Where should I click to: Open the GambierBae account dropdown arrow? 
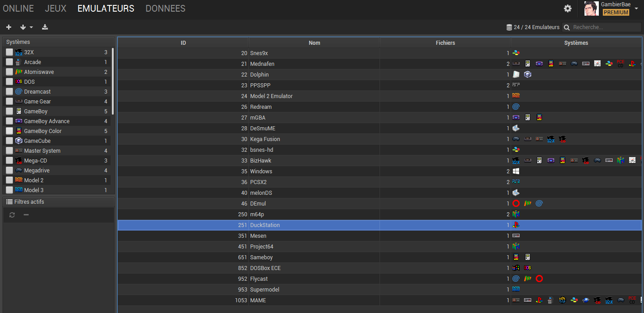pos(636,8)
